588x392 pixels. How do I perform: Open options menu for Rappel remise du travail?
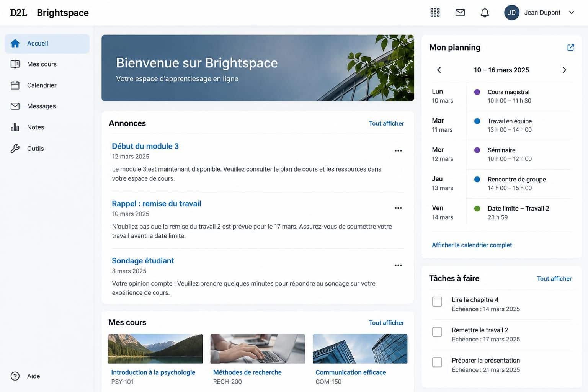(398, 208)
